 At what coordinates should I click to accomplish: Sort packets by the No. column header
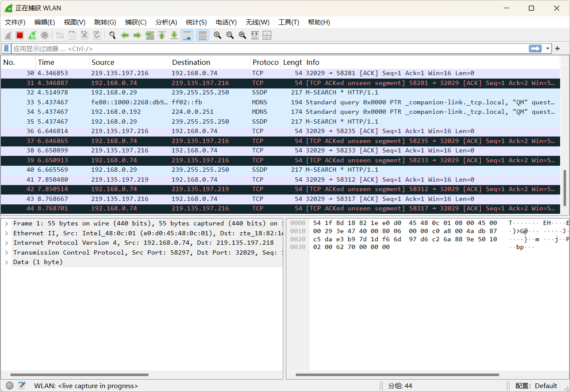click(18, 62)
